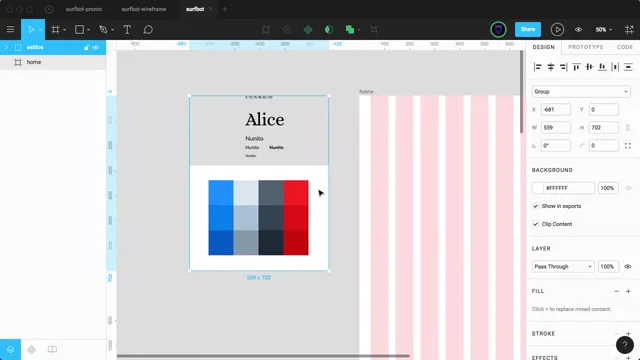Click the Create Component icon

tap(308, 29)
